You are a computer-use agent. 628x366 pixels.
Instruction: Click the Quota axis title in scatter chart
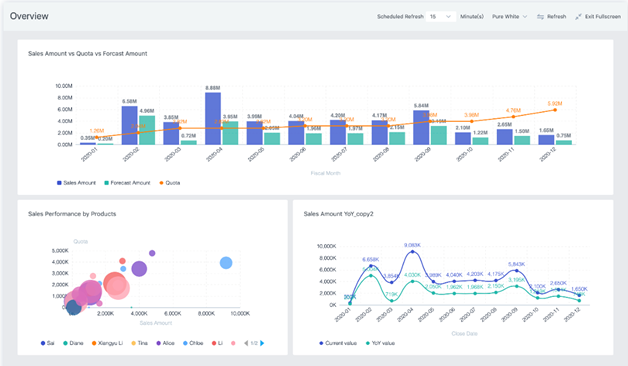click(x=81, y=241)
